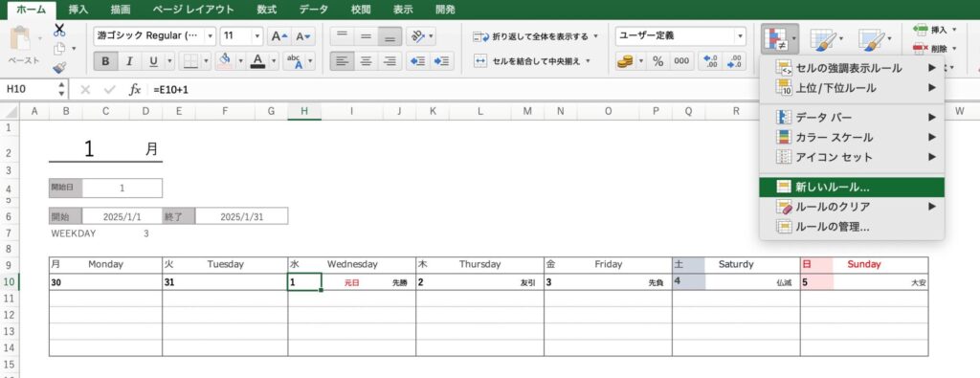The height and width of the screenshot is (378, 980).
Task: Choose ルールの管理... menu item
Action: tap(851, 227)
